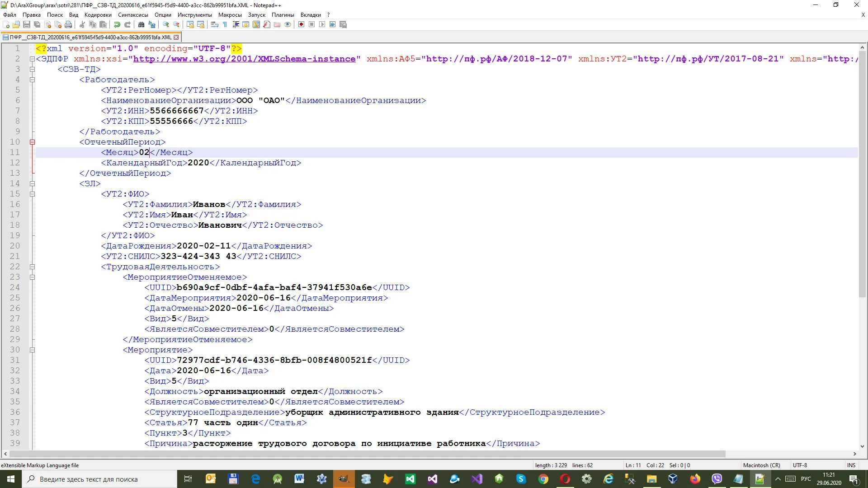868x488 pixels.
Task: Click the Cut scissors toolbar icon
Action: (82, 24)
